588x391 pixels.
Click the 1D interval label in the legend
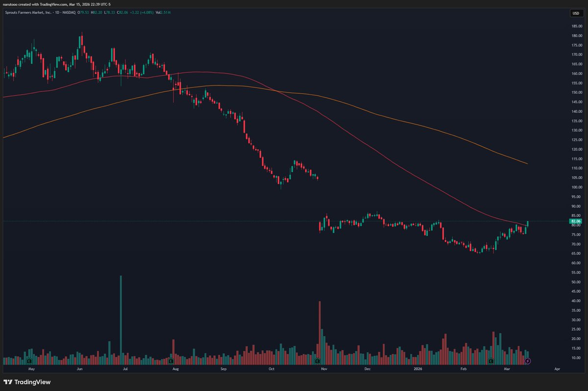click(57, 12)
